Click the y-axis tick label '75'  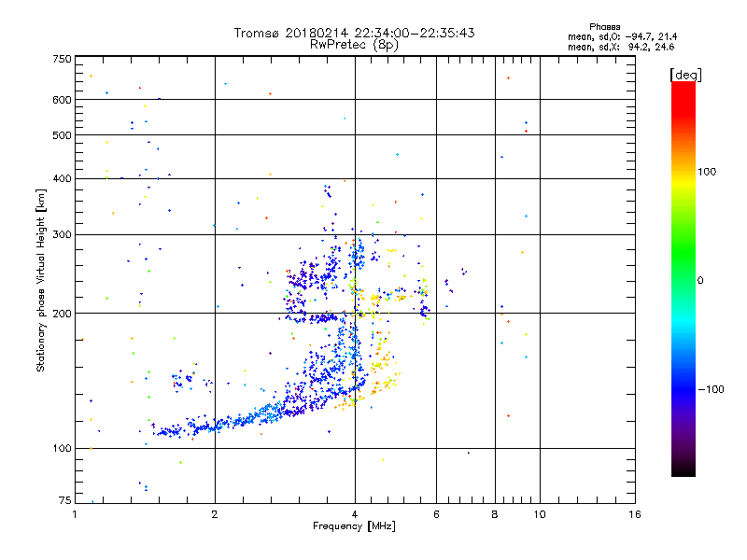click(x=65, y=500)
